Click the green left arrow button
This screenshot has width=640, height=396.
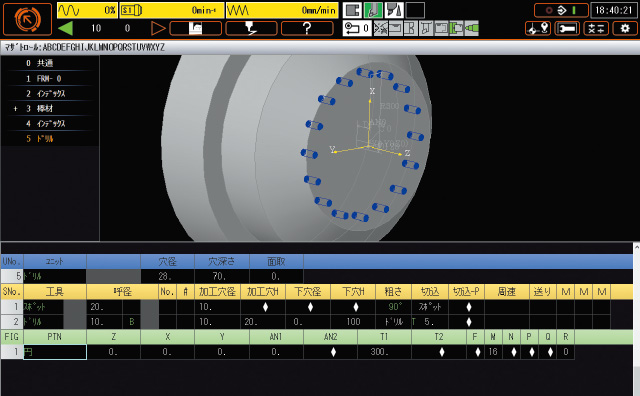[65, 29]
